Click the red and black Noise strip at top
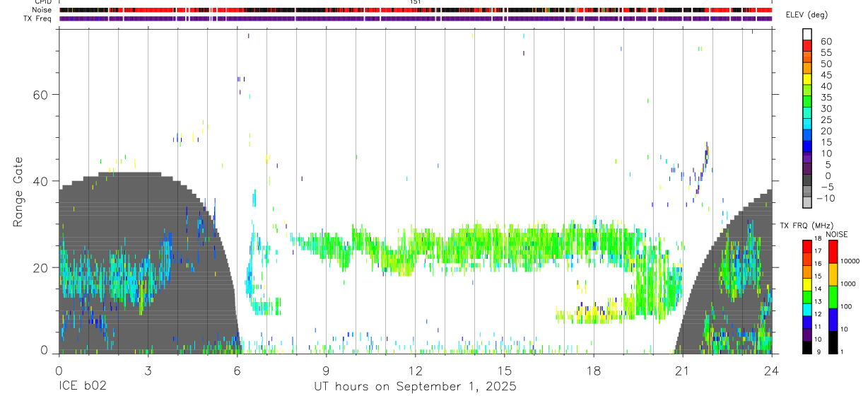The width and height of the screenshot is (868, 401). (416, 10)
